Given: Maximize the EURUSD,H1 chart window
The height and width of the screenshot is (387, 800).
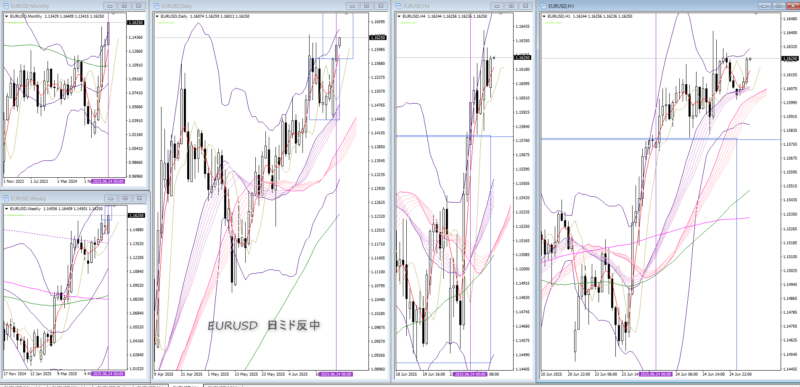Looking at the screenshot, I should pyautogui.click(x=778, y=6).
